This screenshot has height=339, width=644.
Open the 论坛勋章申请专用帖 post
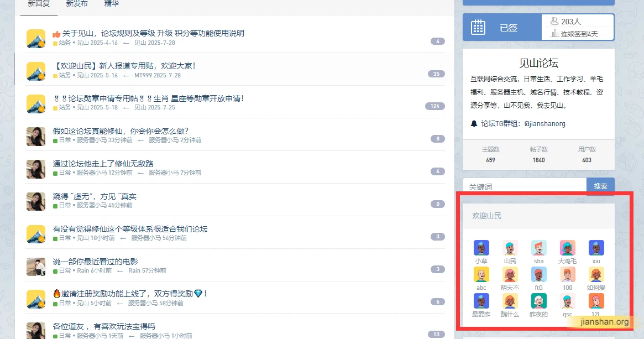pyautogui.click(x=148, y=98)
